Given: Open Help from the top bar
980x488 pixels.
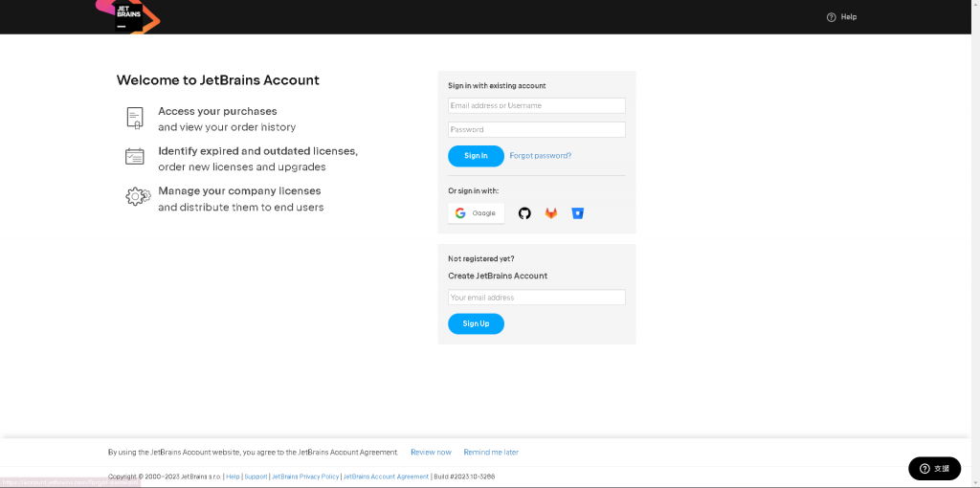Looking at the screenshot, I should coord(841,17).
